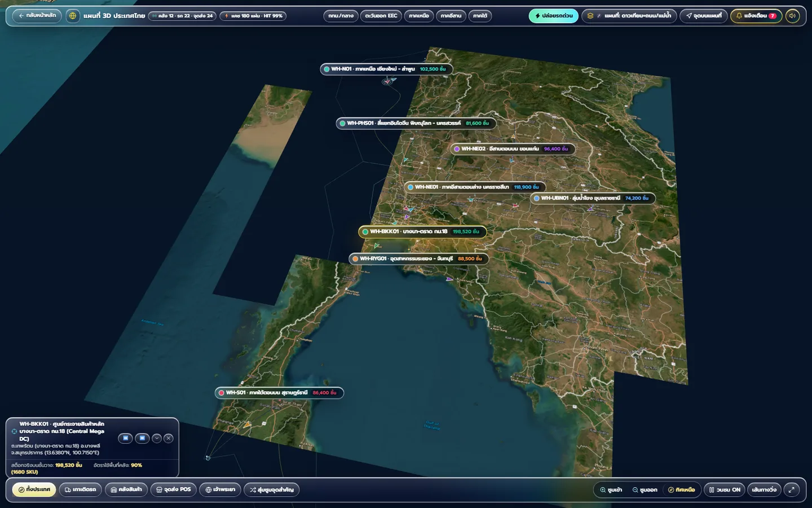Image resolution: width=812 pixels, height=508 pixels.
Task: Collapse the WH-BKK01 info panel chevron
Action: [157, 438]
